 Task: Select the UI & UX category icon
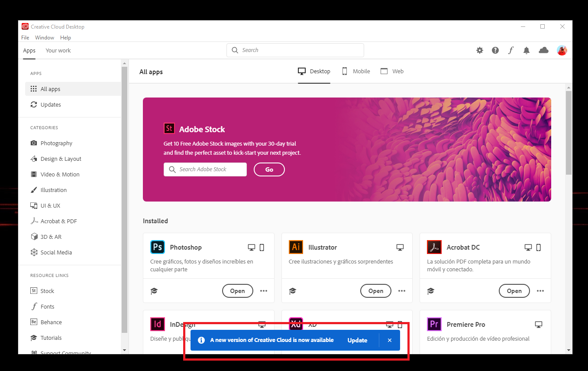[34, 205]
